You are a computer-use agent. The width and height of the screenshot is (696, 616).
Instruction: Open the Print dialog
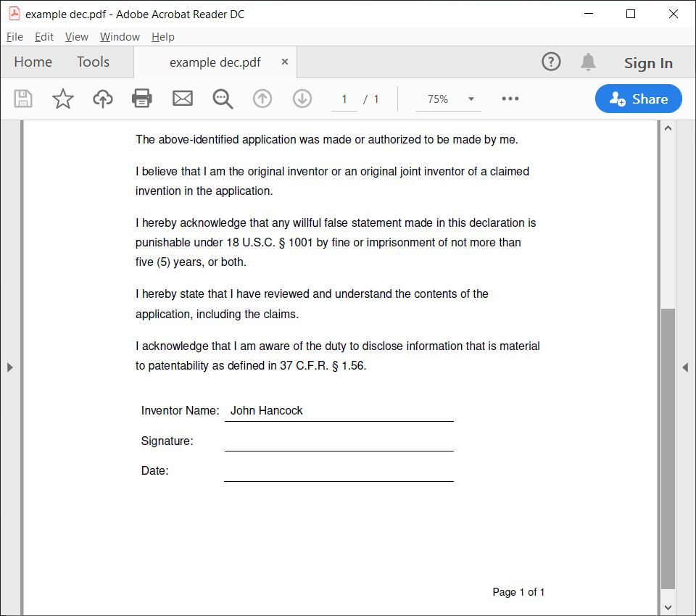pos(141,99)
